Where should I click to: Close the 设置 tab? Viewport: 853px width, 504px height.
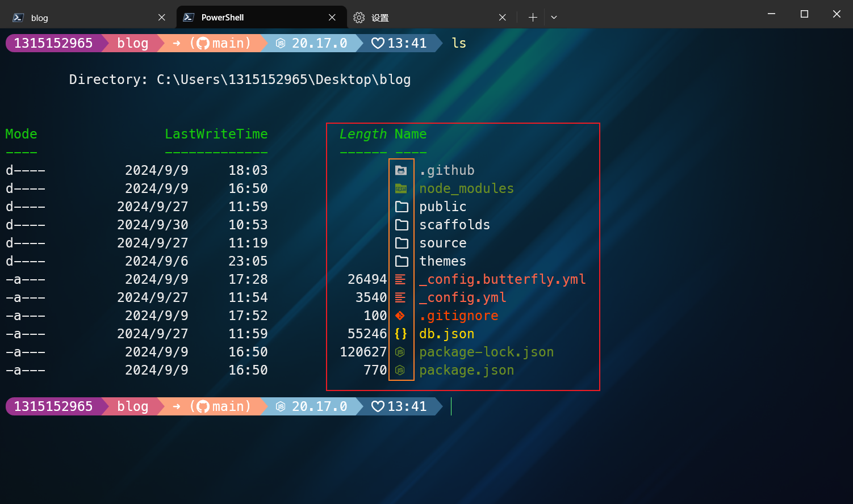pos(503,18)
